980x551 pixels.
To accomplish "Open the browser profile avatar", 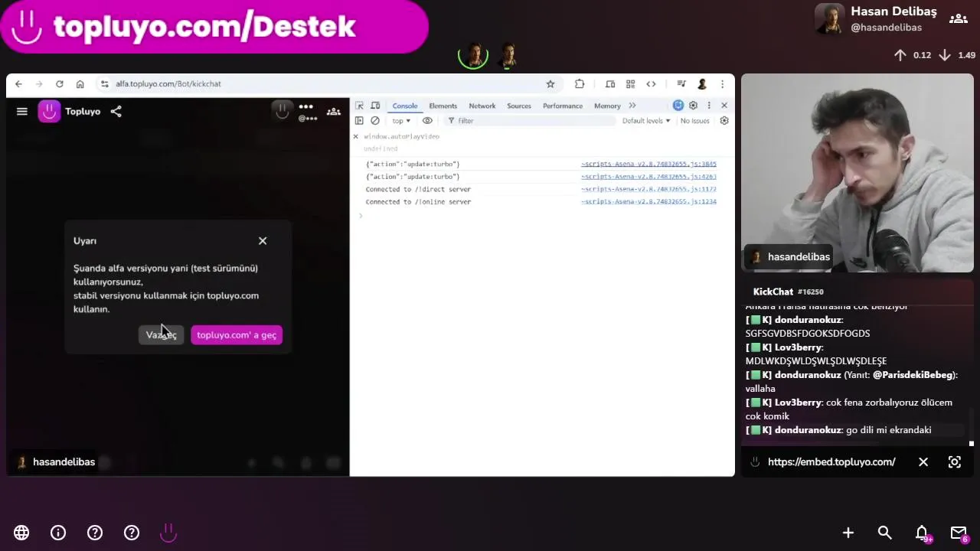I will (702, 84).
